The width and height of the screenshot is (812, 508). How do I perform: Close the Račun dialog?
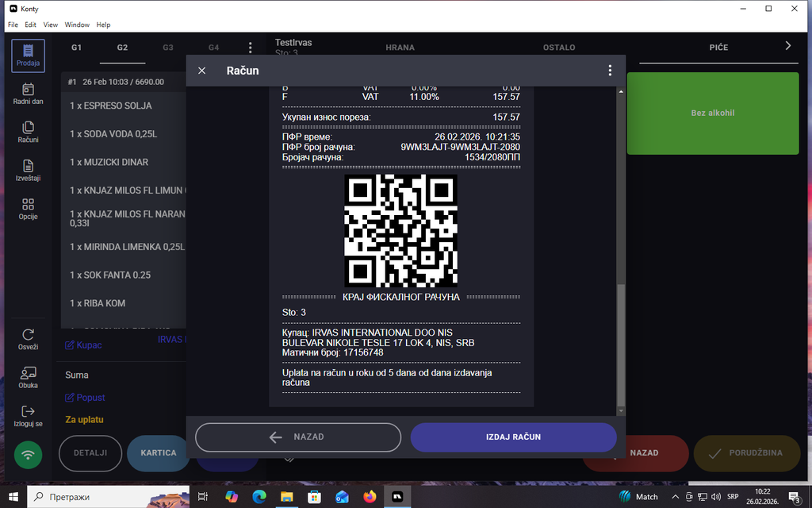pyautogui.click(x=202, y=71)
